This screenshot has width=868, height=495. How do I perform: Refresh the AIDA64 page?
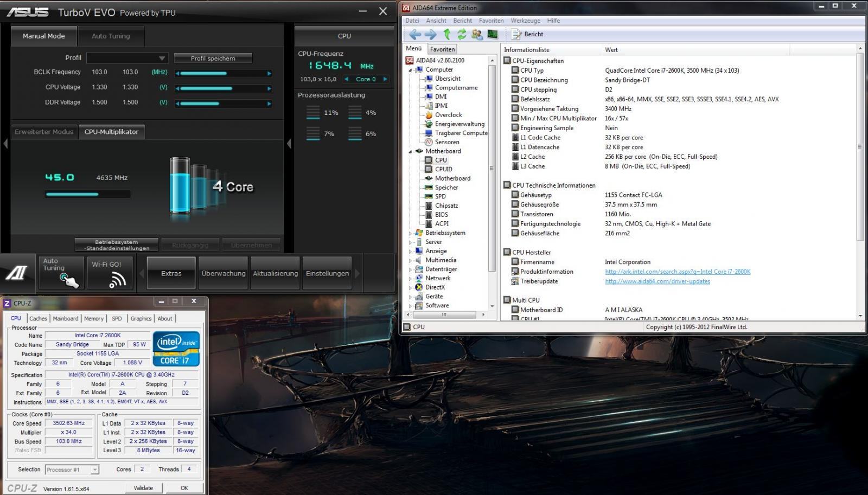[x=462, y=34]
